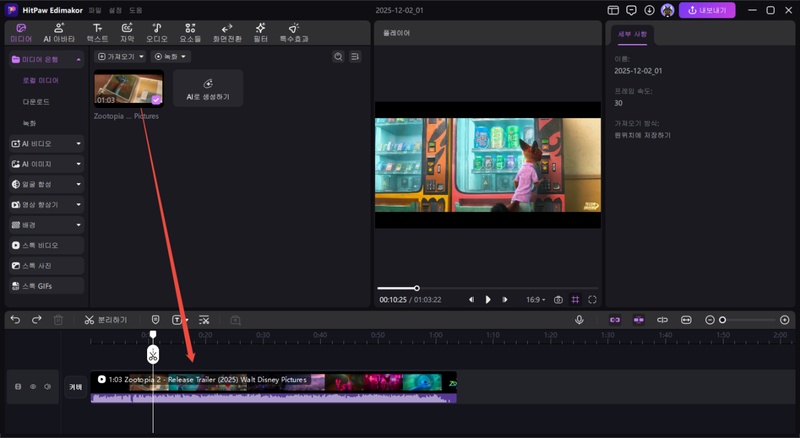Open the user avatar profile
This screenshot has height=438, width=800.
pos(667,10)
